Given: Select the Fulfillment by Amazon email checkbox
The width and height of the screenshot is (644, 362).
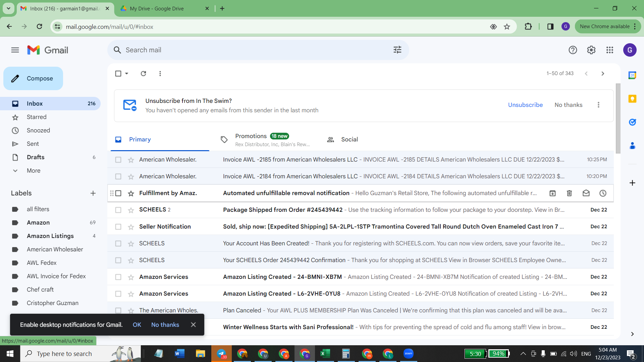Looking at the screenshot, I should [118, 193].
